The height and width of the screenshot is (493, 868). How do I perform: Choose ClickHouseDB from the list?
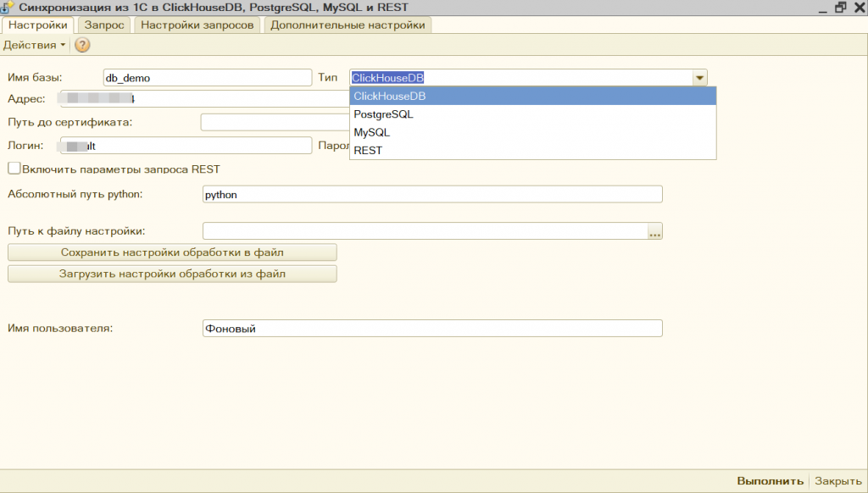[532, 96]
